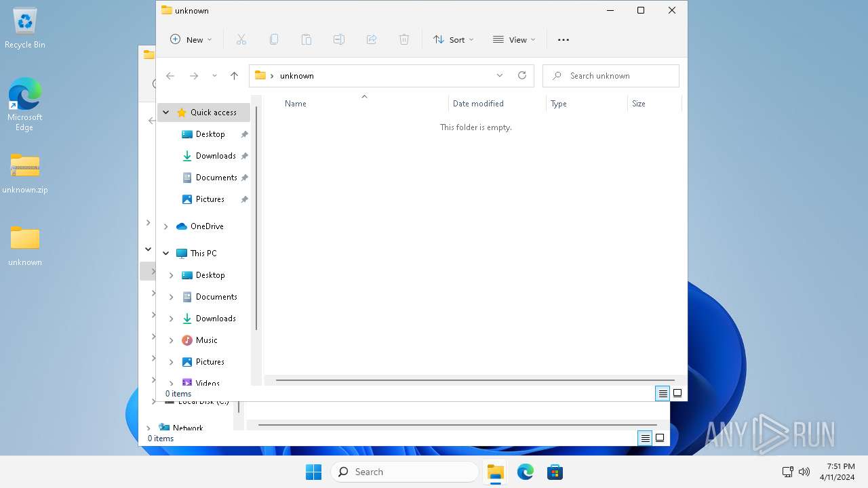The image size is (868, 488).
Task: Click the Share icon in toolbar
Action: pos(372,39)
